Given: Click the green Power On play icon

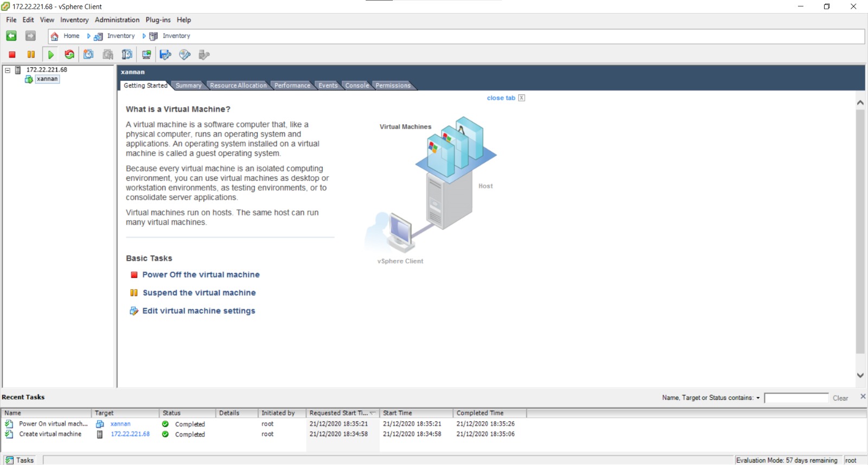Looking at the screenshot, I should pos(50,54).
